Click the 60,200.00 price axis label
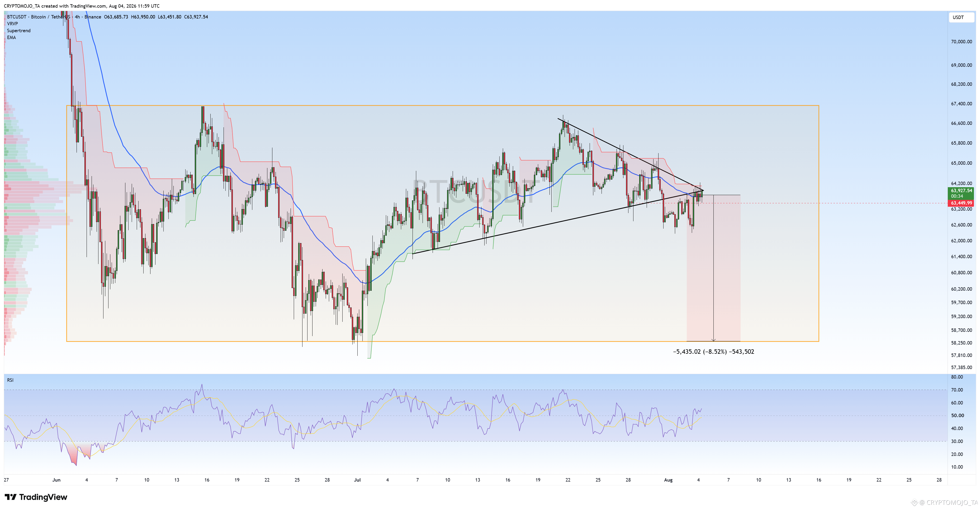 click(x=961, y=289)
